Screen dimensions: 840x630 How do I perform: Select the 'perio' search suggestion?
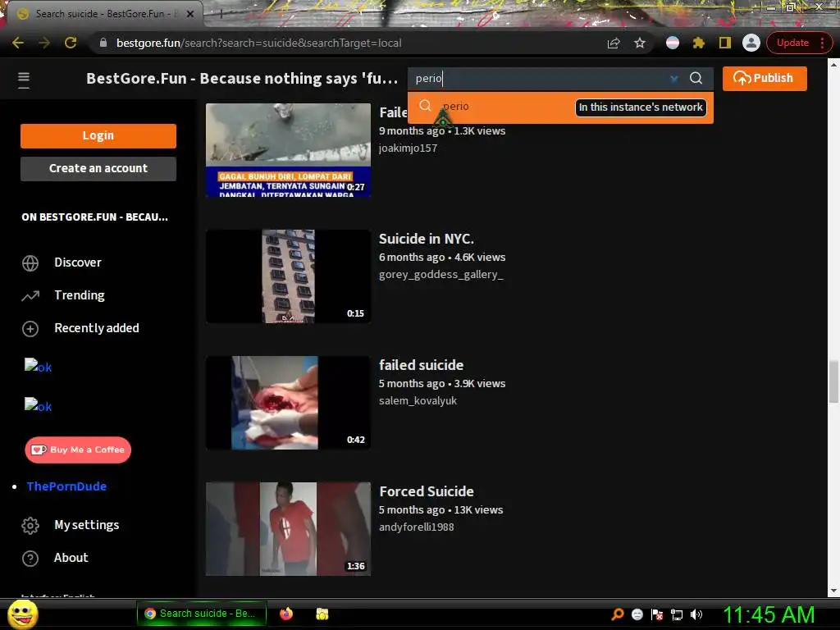click(x=560, y=107)
